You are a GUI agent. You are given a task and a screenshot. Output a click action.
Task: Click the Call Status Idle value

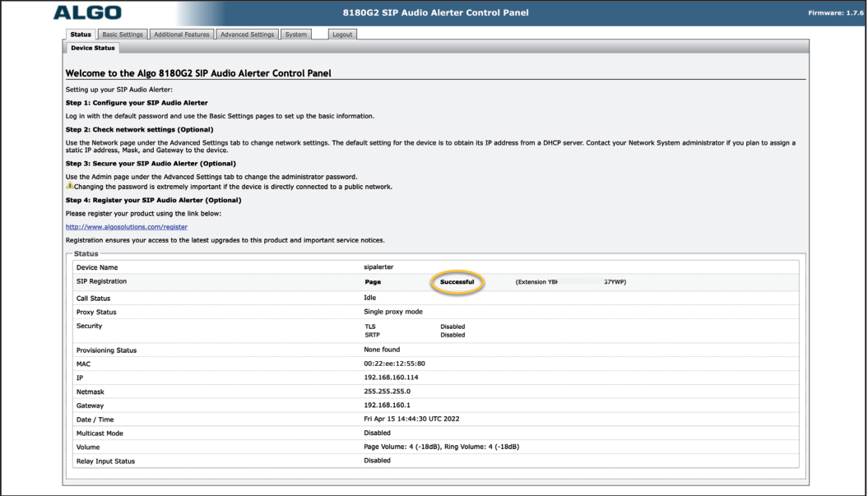click(x=369, y=298)
